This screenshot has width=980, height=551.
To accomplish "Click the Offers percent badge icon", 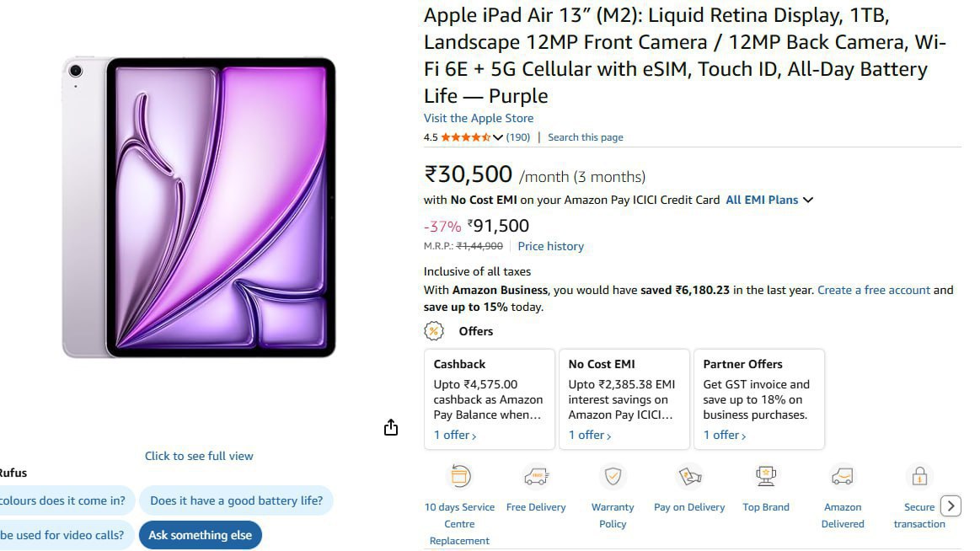I will (x=434, y=331).
